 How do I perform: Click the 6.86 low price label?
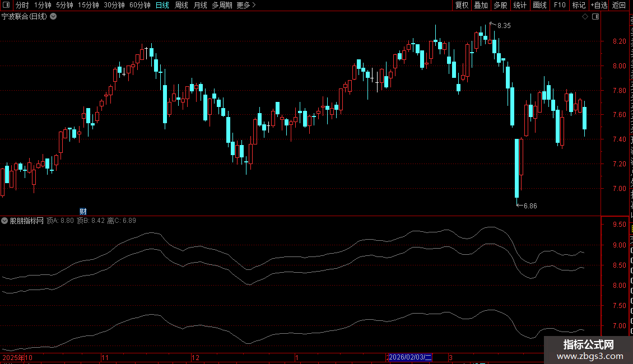(530, 206)
